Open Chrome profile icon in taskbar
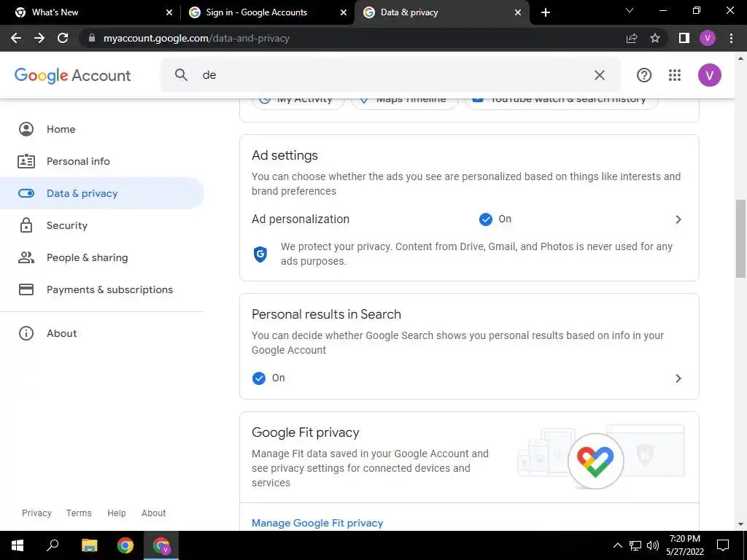Viewport: 747px width, 560px height. 161,545
